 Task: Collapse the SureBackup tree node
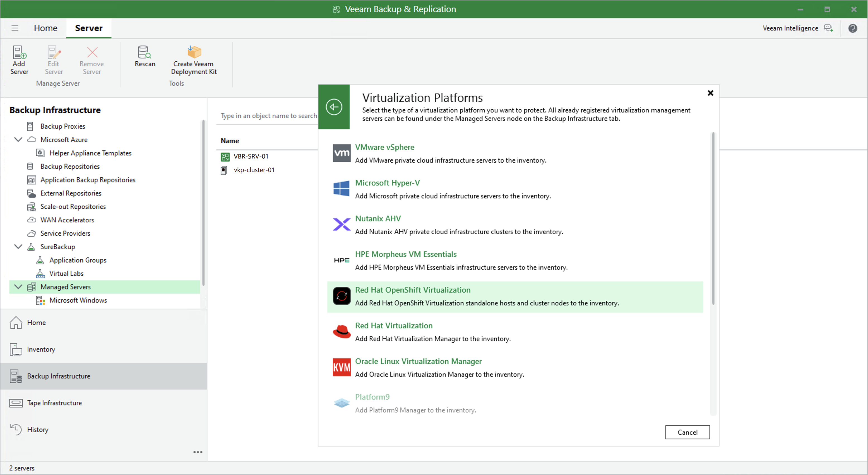18,247
